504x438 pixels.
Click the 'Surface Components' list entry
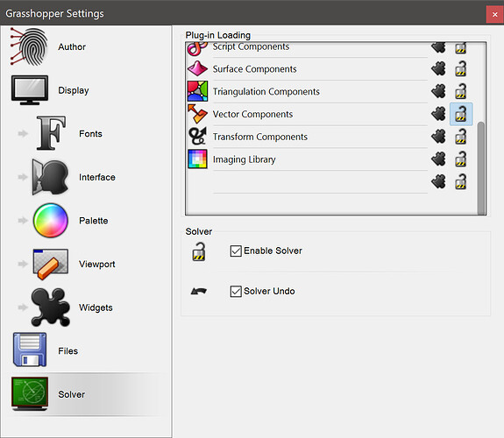pos(254,69)
